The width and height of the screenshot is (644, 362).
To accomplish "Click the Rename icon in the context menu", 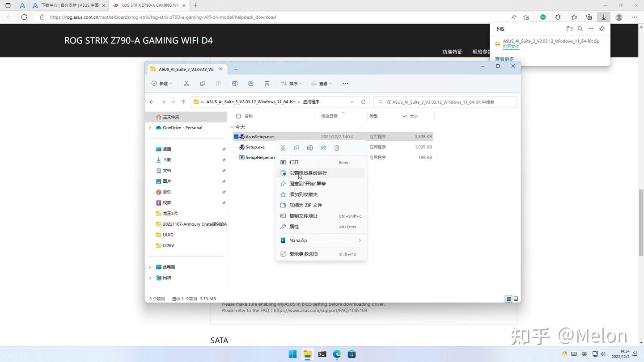I will 309,147.
